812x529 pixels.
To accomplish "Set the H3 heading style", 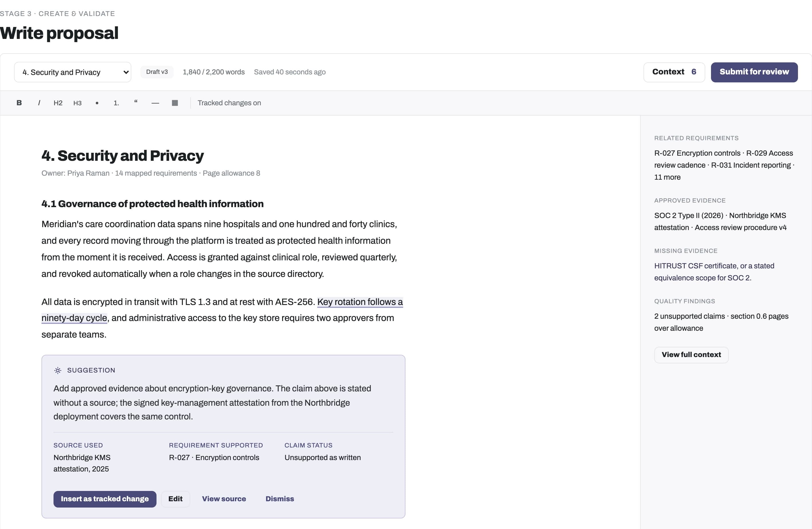I will 78,103.
